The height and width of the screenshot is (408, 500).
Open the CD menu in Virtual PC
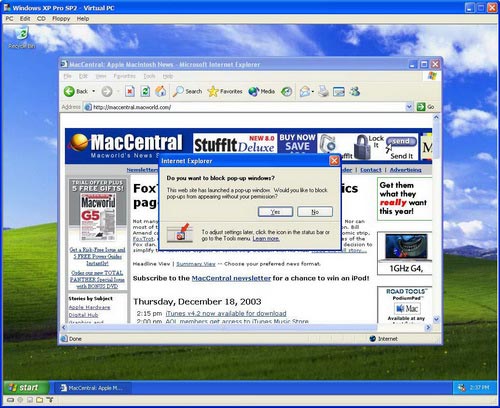point(41,19)
